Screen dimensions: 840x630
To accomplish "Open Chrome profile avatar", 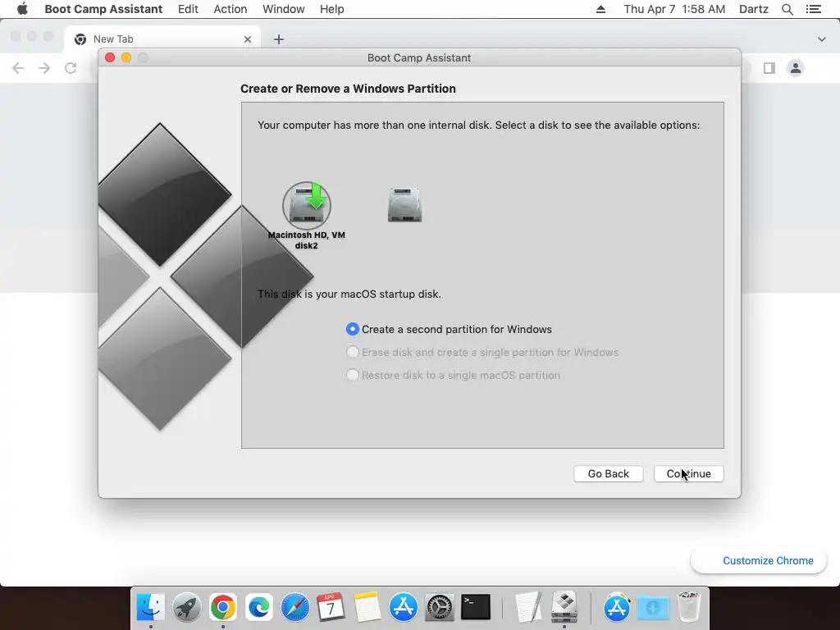I will 796,68.
